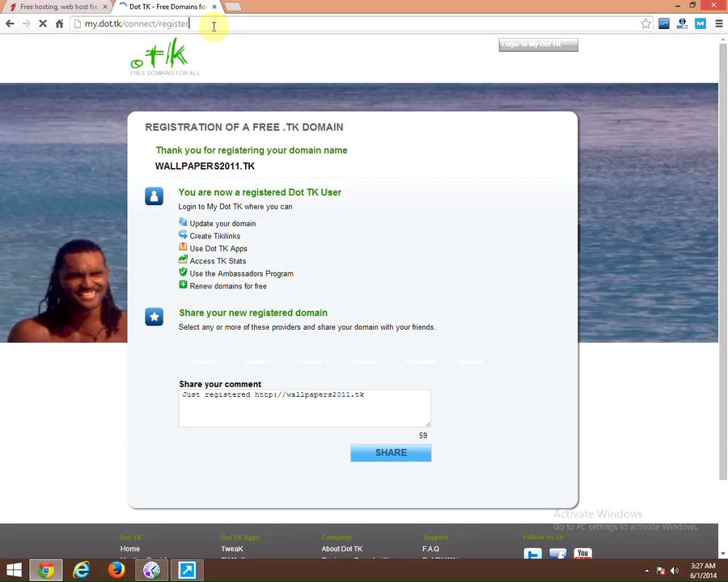Click the blue chart extension icon
Screen dimensions: 728x582
(664, 23)
